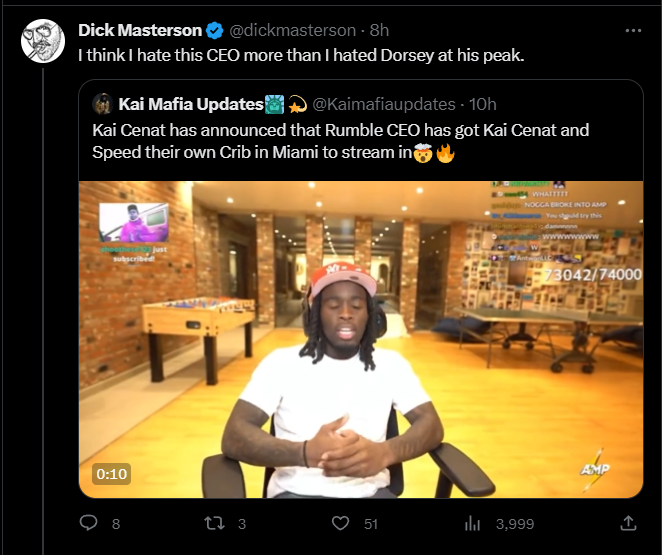Click the 0:10 video duration badge

tap(111, 474)
